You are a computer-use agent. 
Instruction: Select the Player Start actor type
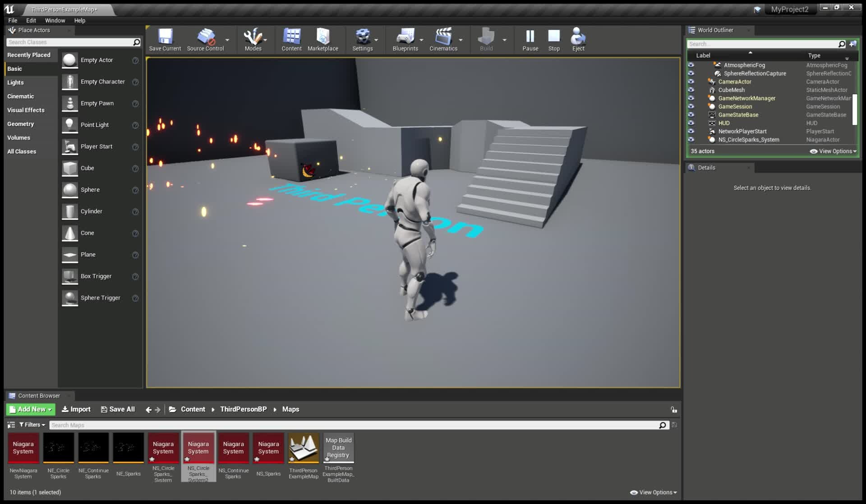pos(96,146)
